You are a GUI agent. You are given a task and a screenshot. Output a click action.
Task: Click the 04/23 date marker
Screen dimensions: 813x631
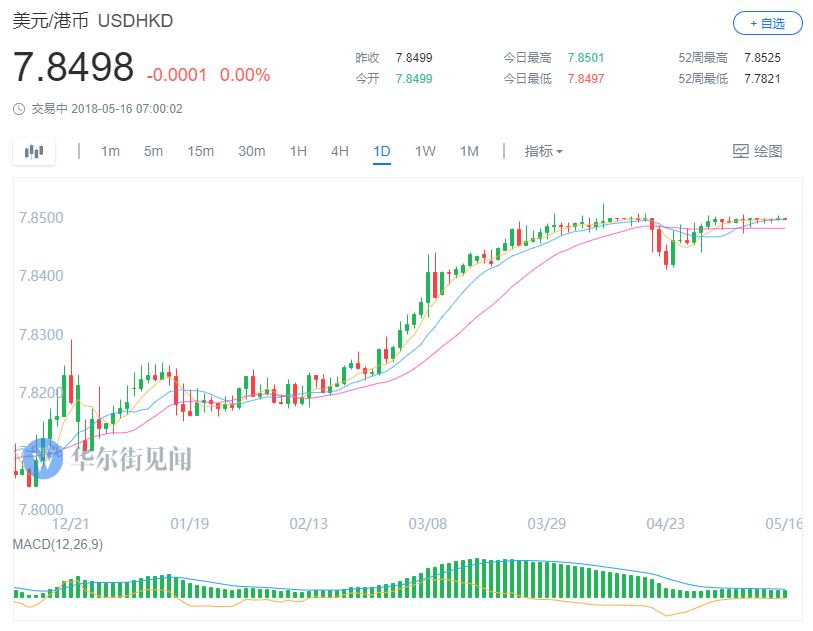(x=664, y=524)
